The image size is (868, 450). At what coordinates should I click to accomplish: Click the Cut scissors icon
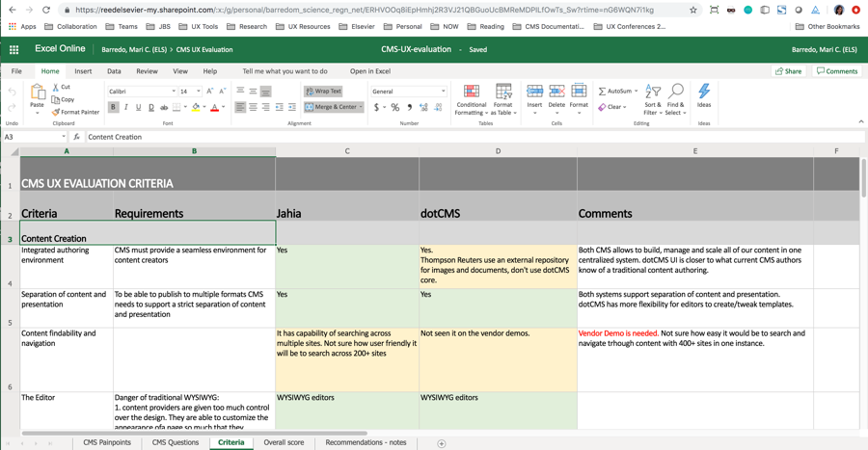(x=55, y=87)
